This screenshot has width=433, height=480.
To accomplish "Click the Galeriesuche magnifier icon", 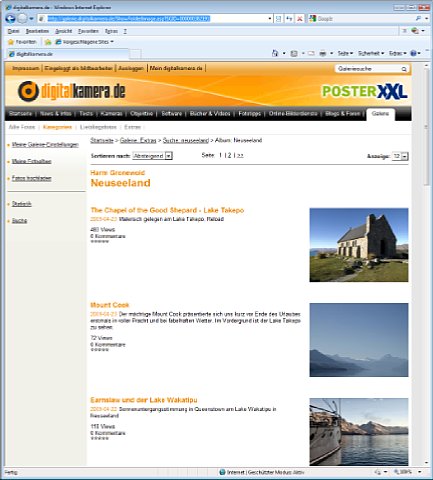I will [x=404, y=69].
